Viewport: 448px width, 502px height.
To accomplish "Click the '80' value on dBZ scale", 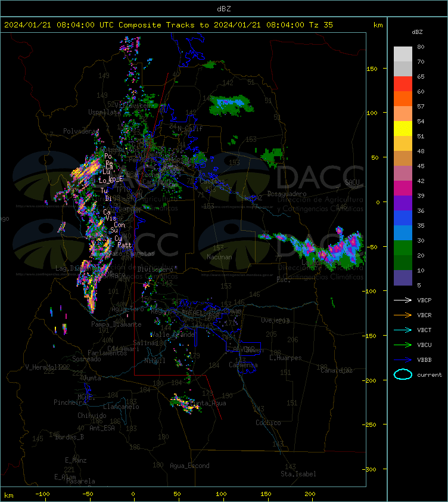I will [421, 47].
